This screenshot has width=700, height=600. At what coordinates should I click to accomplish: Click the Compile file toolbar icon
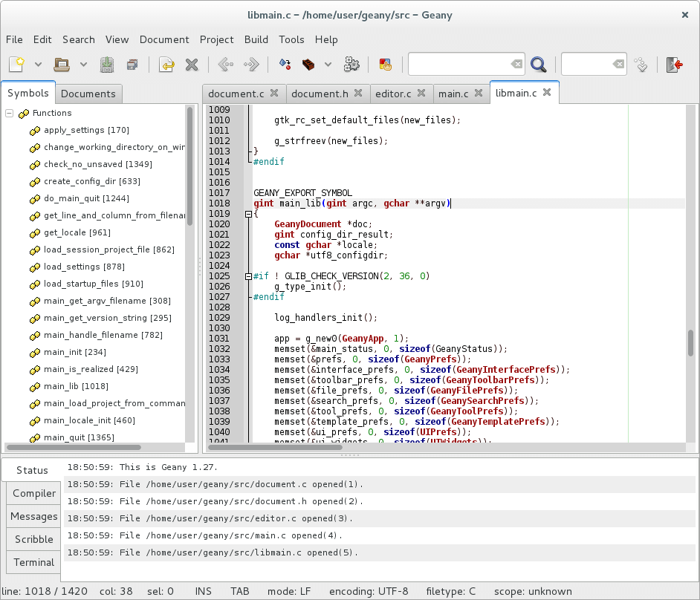(284, 65)
